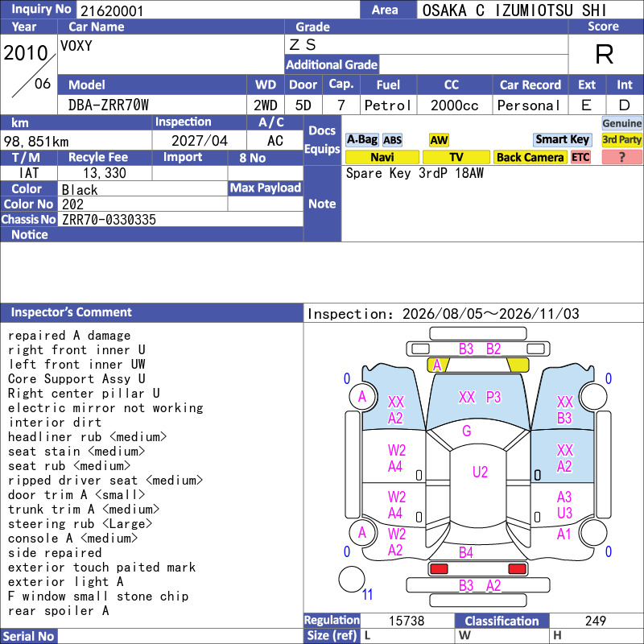Select the car name VOXY

[x=76, y=46]
